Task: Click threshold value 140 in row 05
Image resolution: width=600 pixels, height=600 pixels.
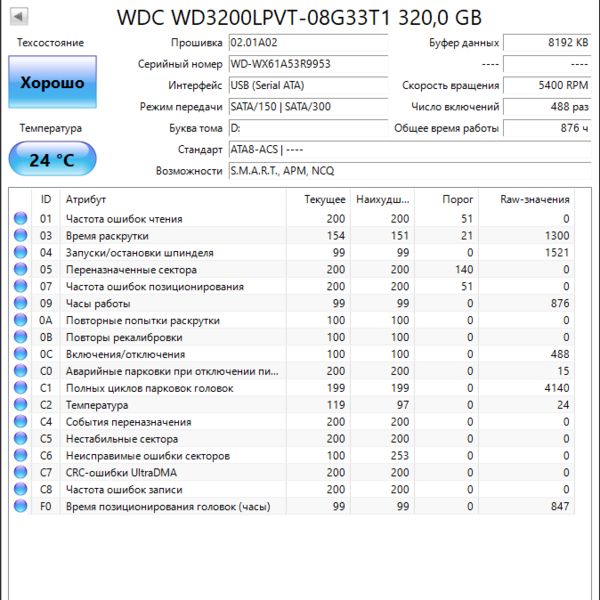Action: 464,270
